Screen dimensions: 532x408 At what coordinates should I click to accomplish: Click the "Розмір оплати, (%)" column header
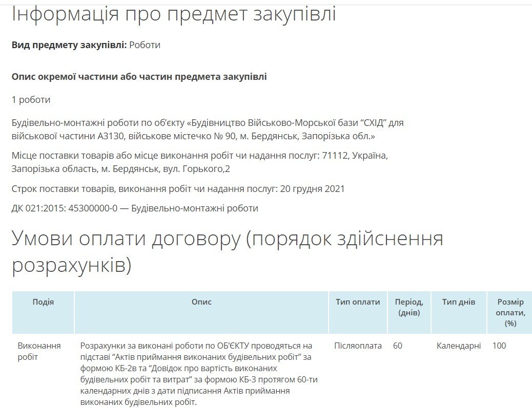click(x=510, y=312)
